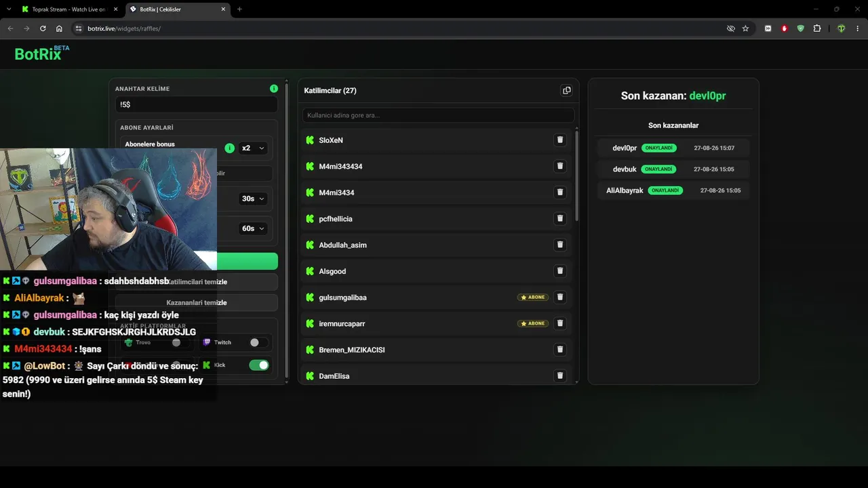Go back to the previous page
868x488 pixels.
10,28
